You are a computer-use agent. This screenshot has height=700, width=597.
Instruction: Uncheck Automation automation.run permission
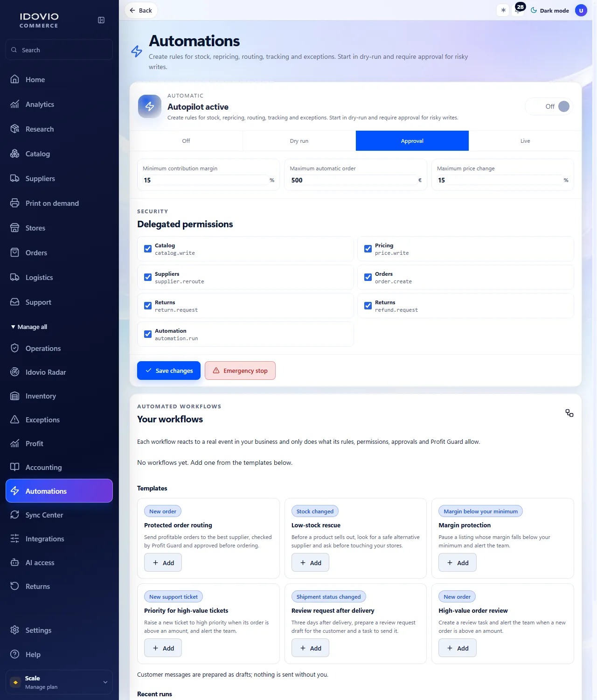coord(148,334)
